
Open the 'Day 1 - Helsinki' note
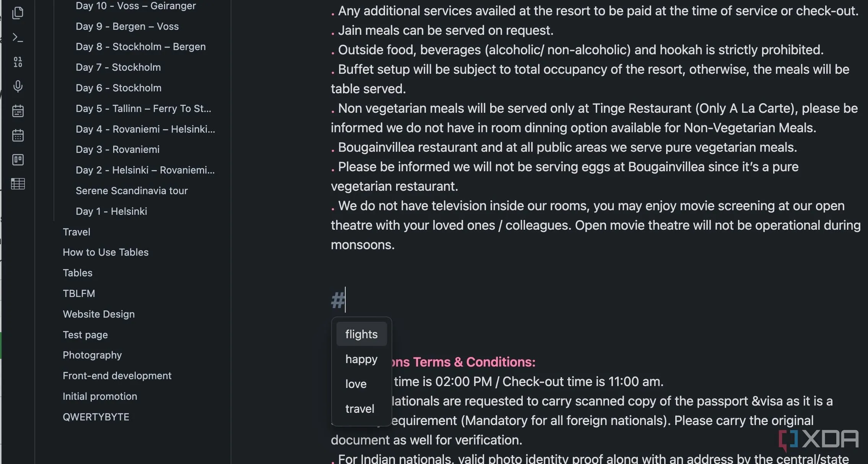coord(111,211)
